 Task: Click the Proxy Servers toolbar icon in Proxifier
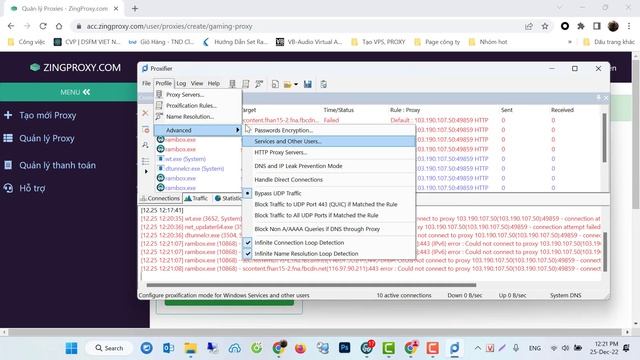click(x=232, y=84)
